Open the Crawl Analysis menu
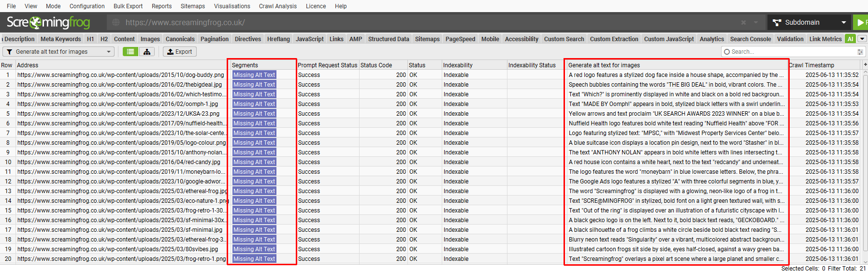The width and height of the screenshot is (868, 272). tap(278, 6)
